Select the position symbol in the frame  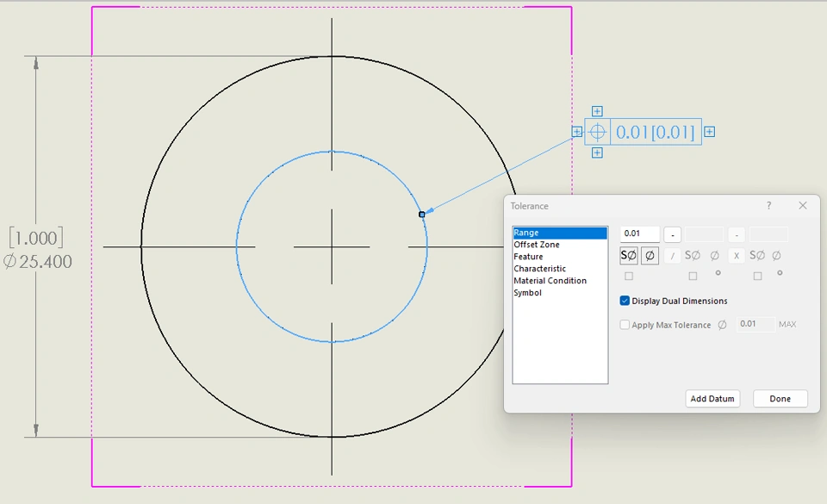coord(597,132)
